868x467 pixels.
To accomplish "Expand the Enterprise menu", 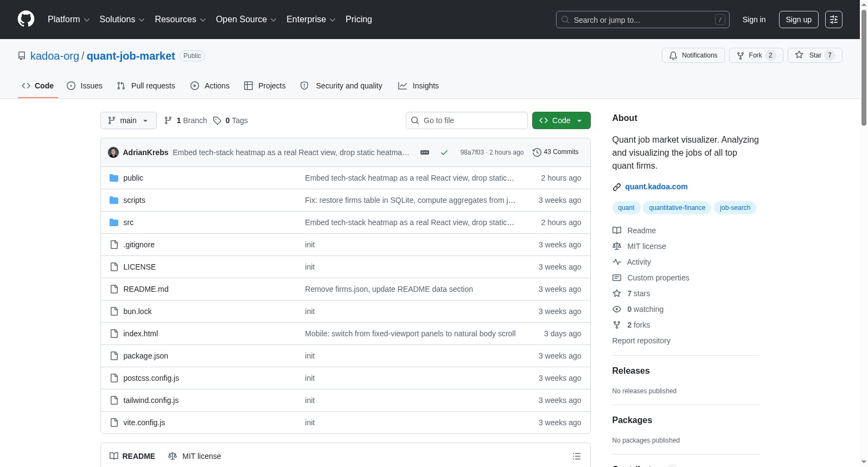I will [311, 20].
